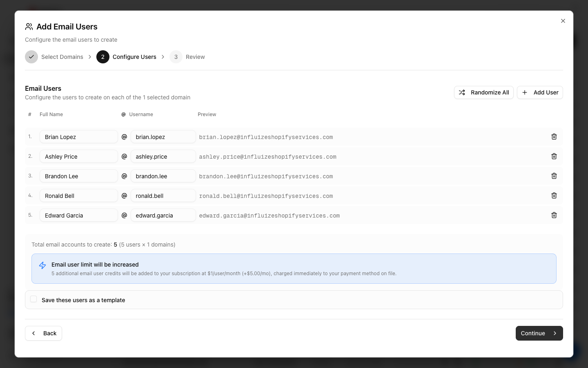588x368 pixels.
Task: Edit the brian.lopez username field
Action: (x=163, y=137)
